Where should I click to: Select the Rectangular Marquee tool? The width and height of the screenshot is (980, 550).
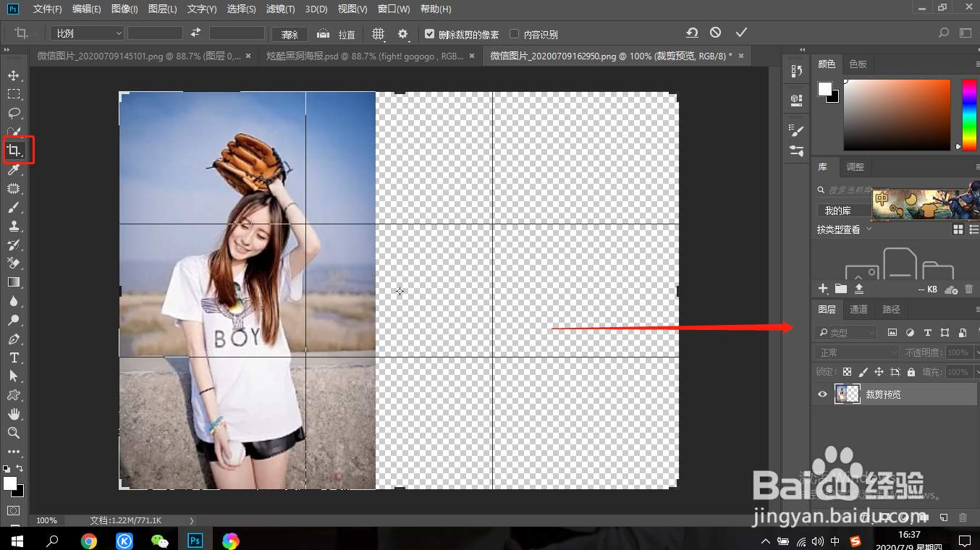tap(14, 94)
